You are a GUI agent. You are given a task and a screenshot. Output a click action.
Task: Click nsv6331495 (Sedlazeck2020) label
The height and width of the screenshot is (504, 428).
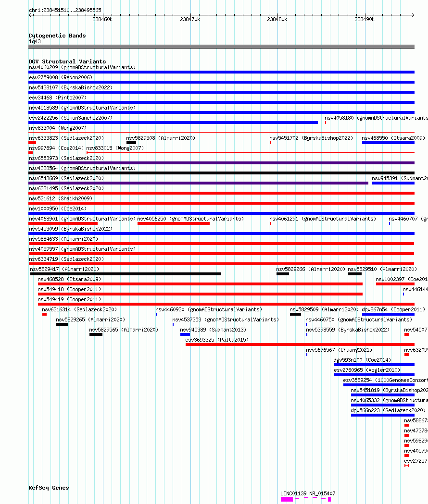66,188
